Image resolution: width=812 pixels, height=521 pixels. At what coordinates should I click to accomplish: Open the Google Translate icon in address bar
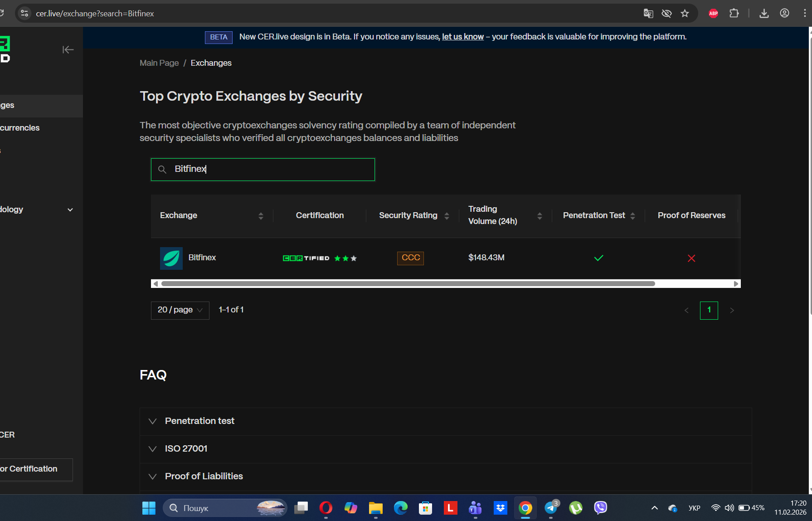click(x=648, y=14)
